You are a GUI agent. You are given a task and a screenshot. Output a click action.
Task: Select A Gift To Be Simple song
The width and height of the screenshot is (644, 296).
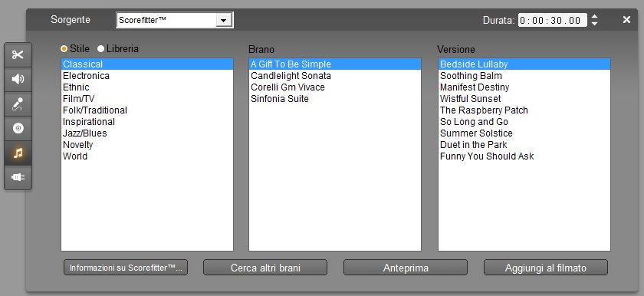click(x=335, y=64)
